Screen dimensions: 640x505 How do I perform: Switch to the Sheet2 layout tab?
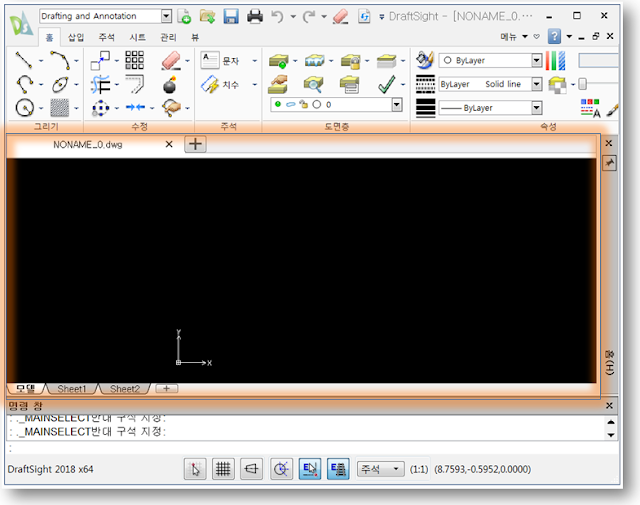(124, 389)
